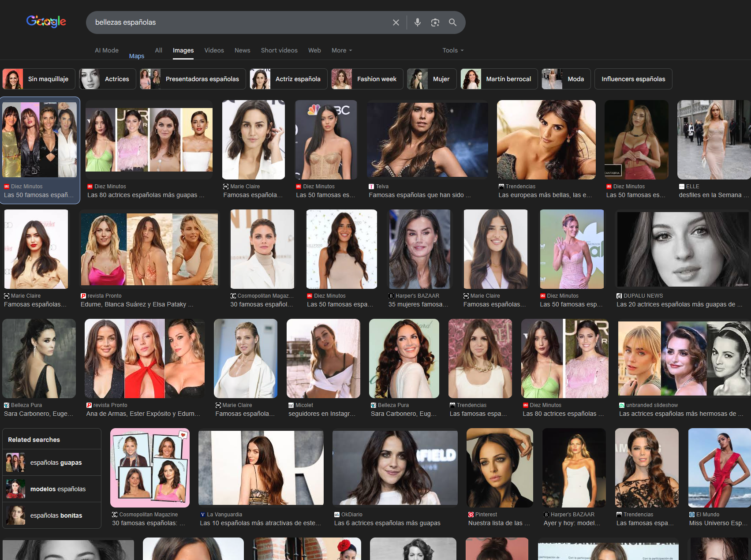751x560 pixels.
Task: Open the Short videos tab
Action: [x=279, y=50]
